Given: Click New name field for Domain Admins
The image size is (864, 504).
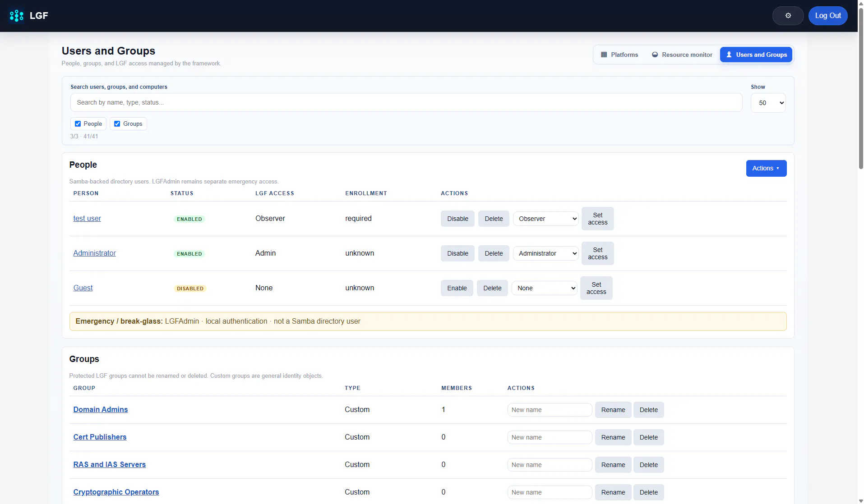Looking at the screenshot, I should pyautogui.click(x=550, y=410).
